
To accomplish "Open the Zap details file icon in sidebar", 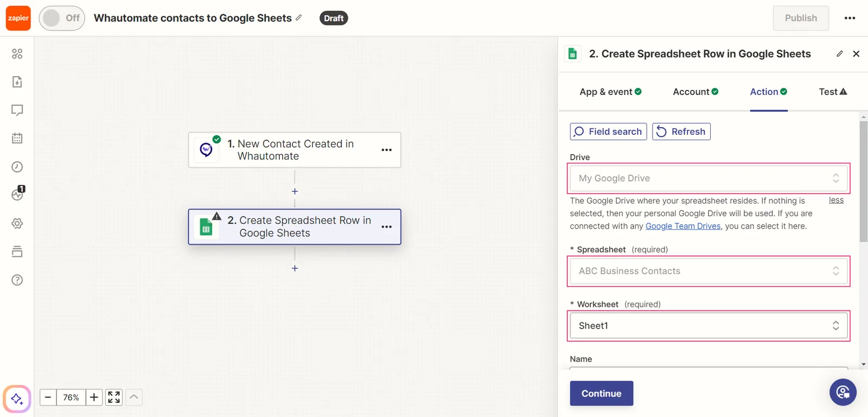I will tap(17, 82).
